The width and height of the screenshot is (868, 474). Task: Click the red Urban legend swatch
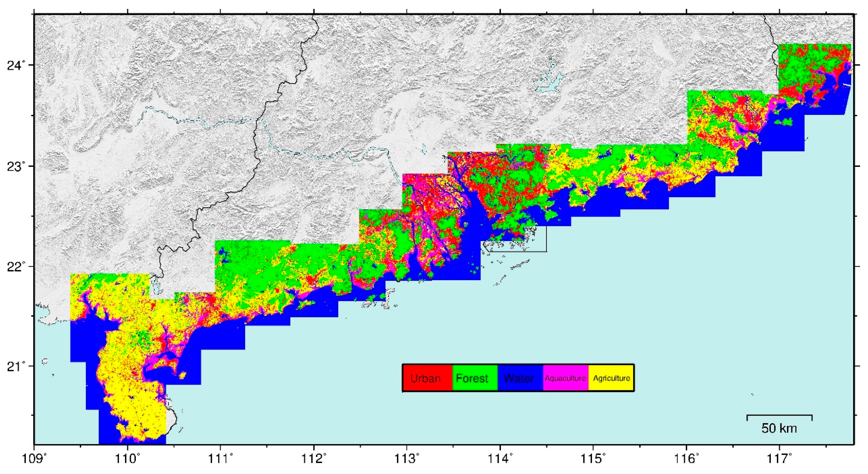coord(427,378)
